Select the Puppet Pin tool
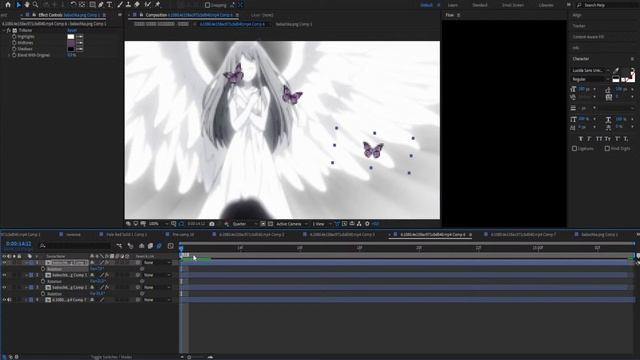 point(158,4)
